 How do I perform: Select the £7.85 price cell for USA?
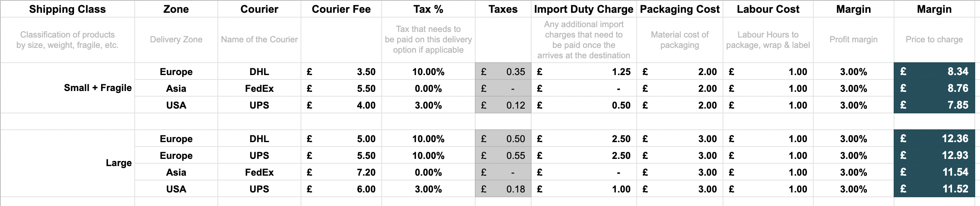(x=934, y=105)
